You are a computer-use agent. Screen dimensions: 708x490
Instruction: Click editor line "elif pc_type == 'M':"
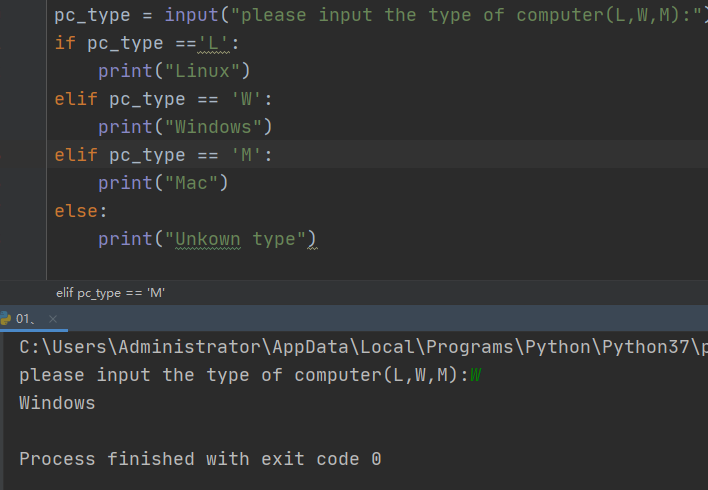(163, 155)
